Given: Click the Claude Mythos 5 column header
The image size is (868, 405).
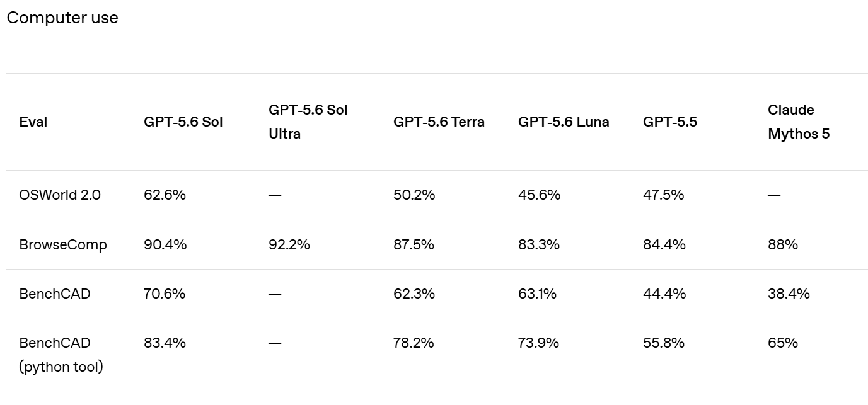Looking at the screenshot, I should click(799, 122).
